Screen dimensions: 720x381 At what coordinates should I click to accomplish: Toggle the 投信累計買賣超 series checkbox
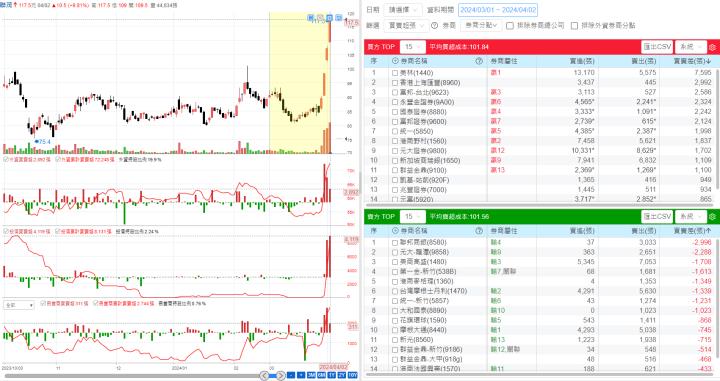coord(58,231)
